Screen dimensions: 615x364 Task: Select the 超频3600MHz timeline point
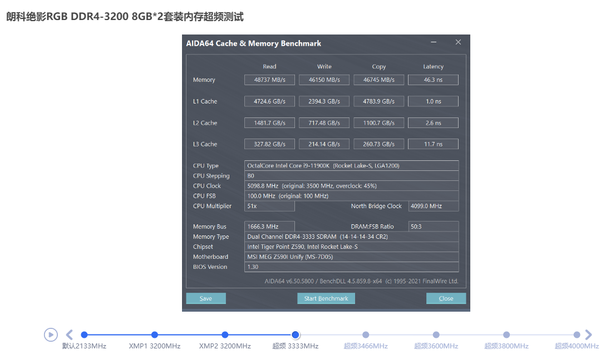pyautogui.click(x=436, y=335)
